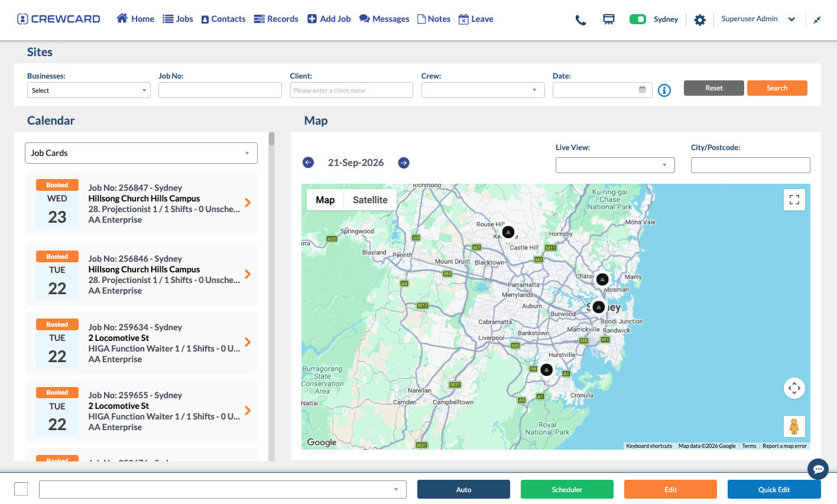837x504 pixels.
Task: Switch to Map view tab
Action: [x=325, y=200]
